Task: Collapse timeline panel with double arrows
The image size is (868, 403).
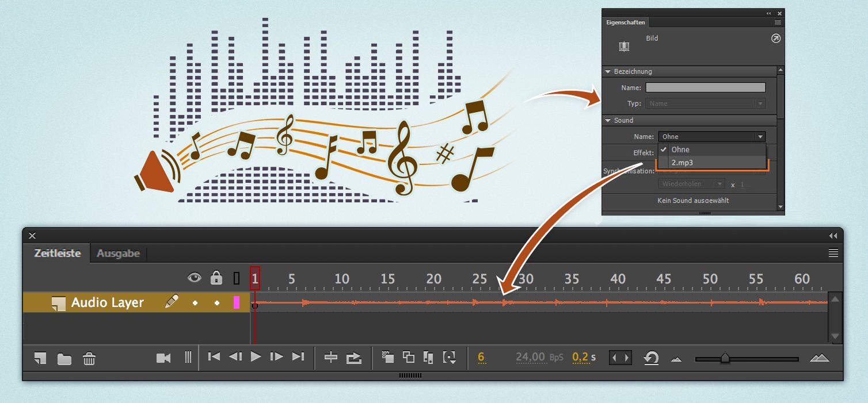Action: [x=833, y=236]
